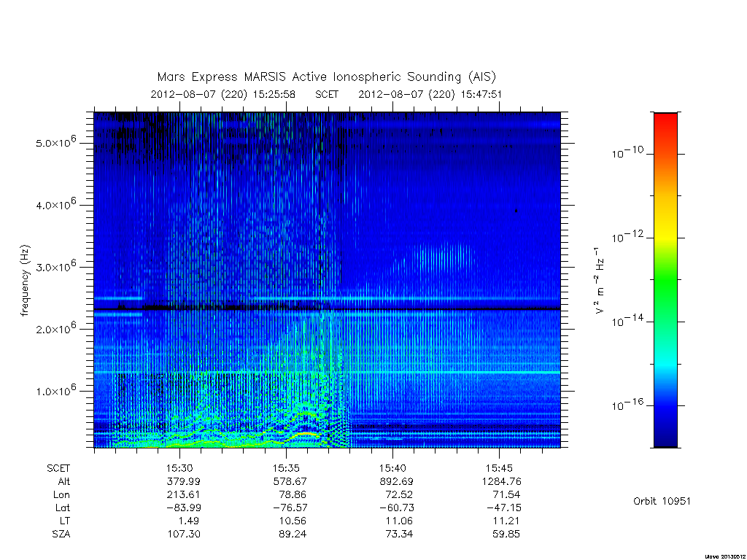Click the bright yellow trace in the spectrogram

305,434
